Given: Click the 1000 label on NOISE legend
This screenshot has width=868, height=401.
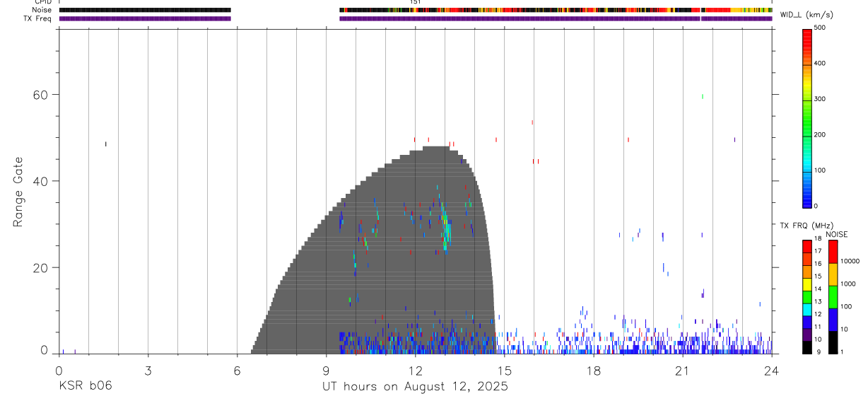Looking at the screenshot, I should click(x=848, y=284).
